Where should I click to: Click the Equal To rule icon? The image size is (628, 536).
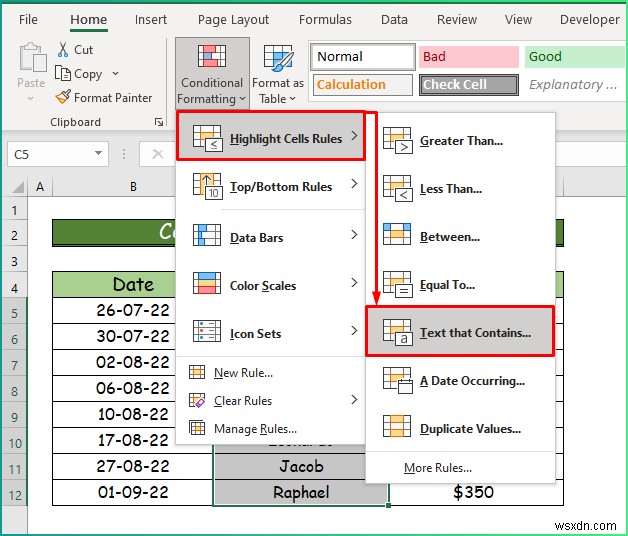pyautogui.click(x=397, y=284)
